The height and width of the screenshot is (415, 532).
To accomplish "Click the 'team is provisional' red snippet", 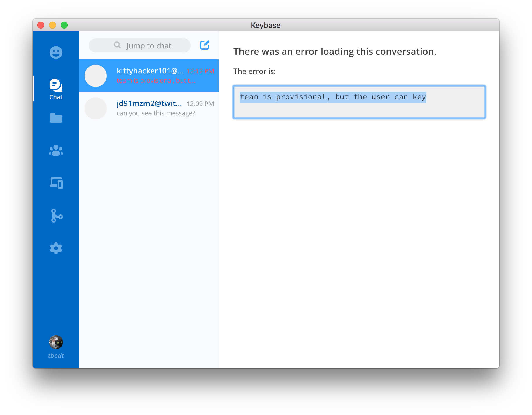I will 156,80.
